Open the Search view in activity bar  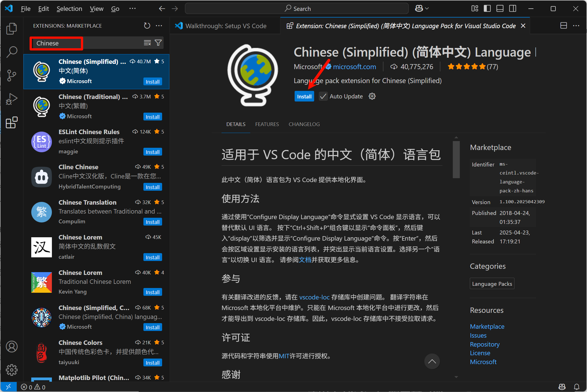[x=12, y=52]
